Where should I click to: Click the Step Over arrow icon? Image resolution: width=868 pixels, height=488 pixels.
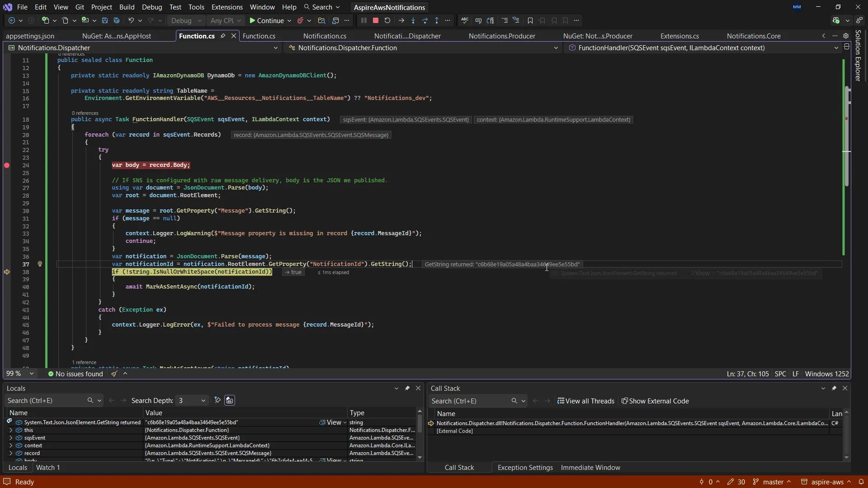(425, 20)
